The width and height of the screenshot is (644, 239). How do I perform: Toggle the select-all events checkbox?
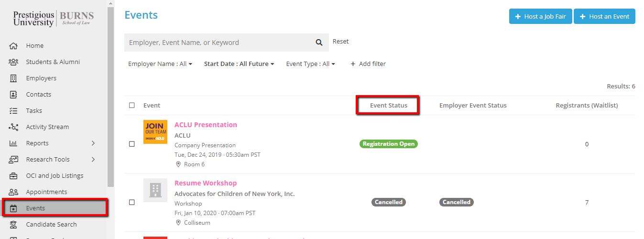(x=132, y=106)
